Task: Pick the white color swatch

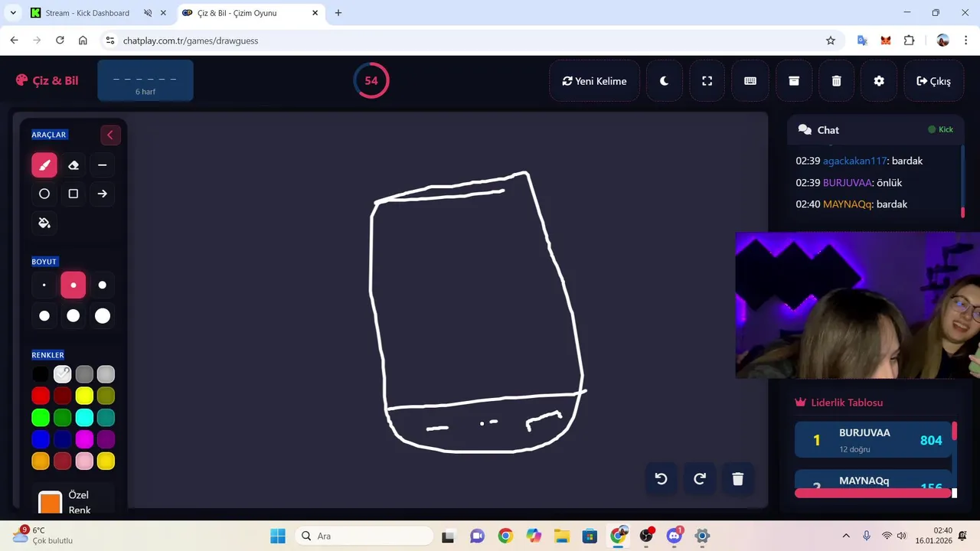Action: point(63,374)
